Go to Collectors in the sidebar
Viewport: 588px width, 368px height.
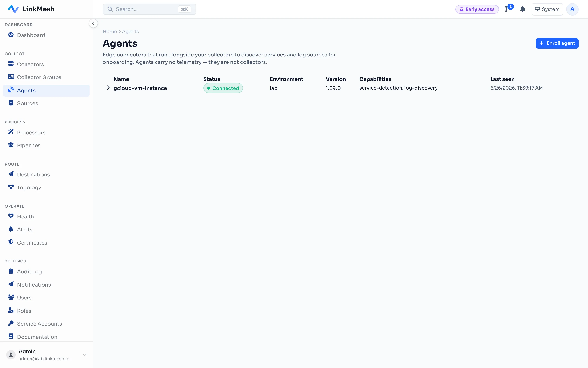pyautogui.click(x=46, y=64)
